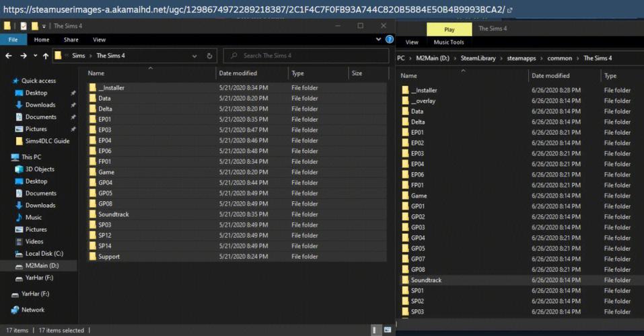Open the Help question mark icon

click(388, 40)
